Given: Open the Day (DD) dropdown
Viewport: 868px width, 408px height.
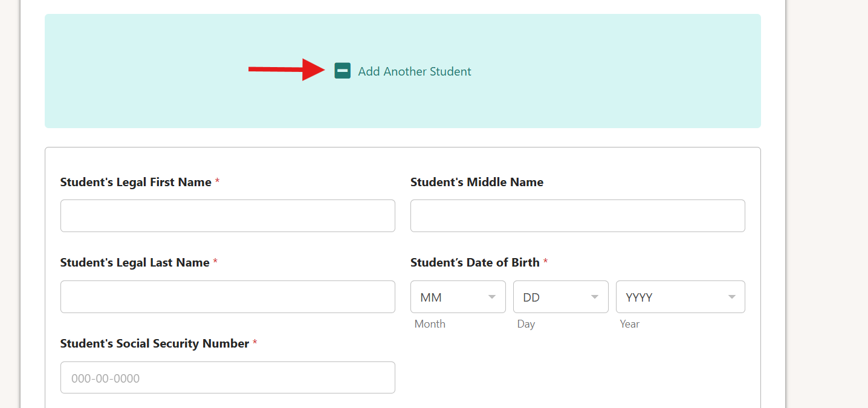Looking at the screenshot, I should coord(560,297).
